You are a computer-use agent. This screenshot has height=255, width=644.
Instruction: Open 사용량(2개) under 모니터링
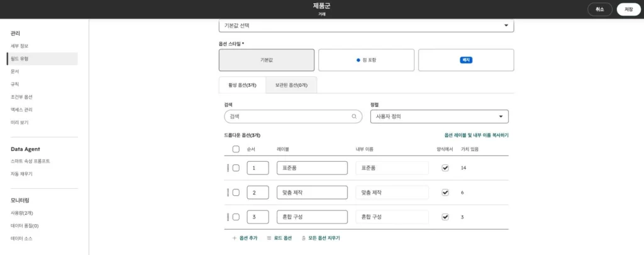coord(22,213)
